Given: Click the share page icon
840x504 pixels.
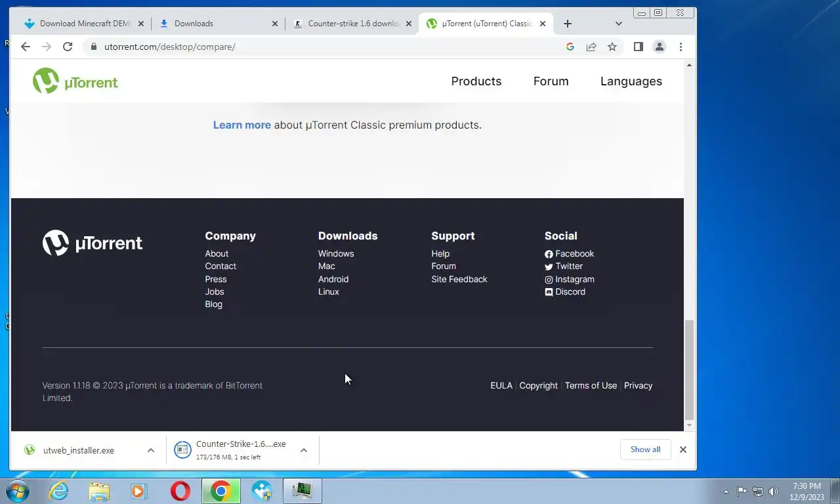Looking at the screenshot, I should click(591, 47).
